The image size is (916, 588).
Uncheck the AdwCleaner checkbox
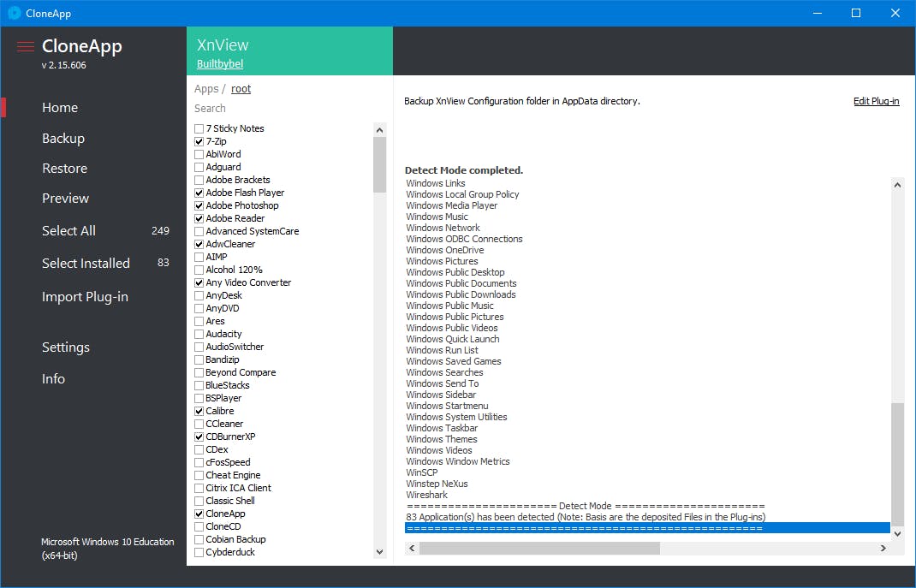[x=199, y=244]
